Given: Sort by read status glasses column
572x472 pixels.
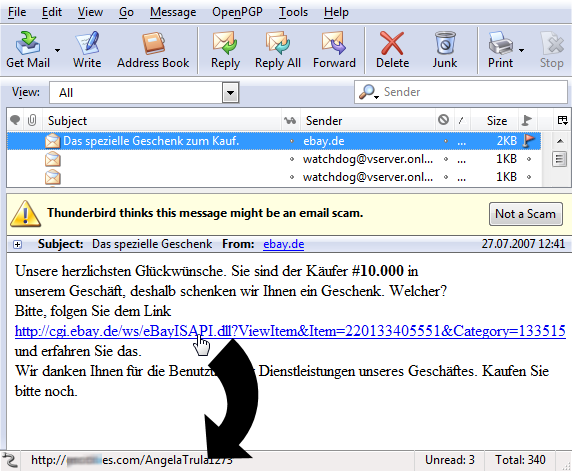Looking at the screenshot, I should (291, 120).
